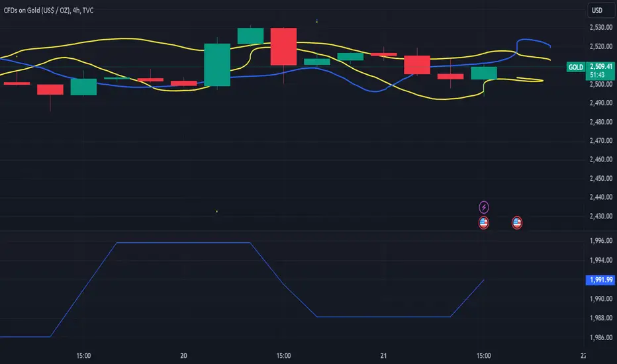Click the 1,996.00 lower pane axis label
The image size is (617, 364).
click(x=601, y=240)
